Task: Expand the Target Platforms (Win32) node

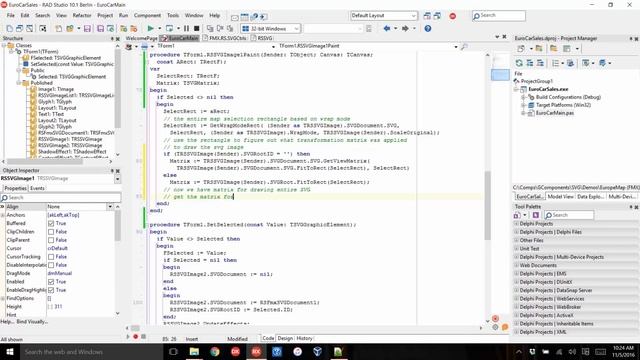Action: [523, 105]
